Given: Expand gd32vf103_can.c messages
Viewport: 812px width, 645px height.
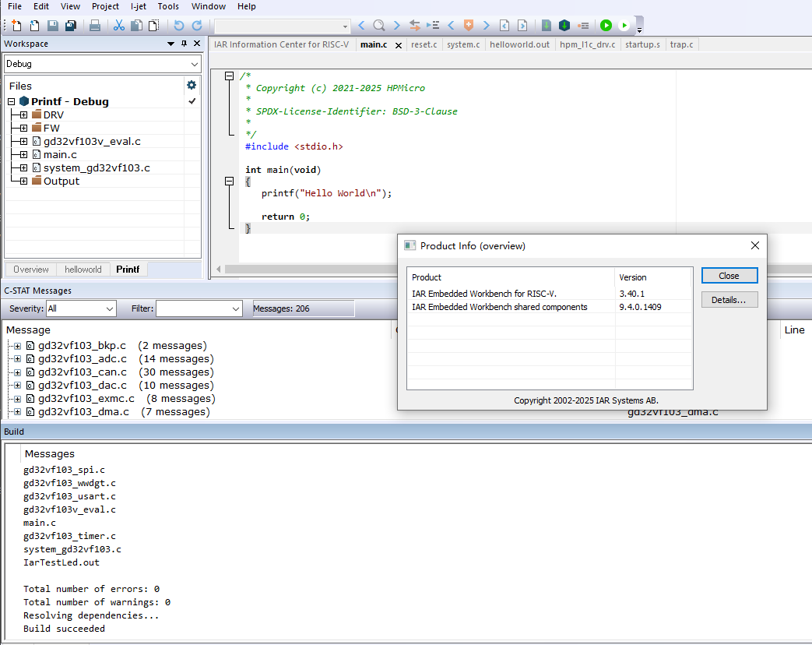Looking at the screenshot, I should tap(17, 372).
